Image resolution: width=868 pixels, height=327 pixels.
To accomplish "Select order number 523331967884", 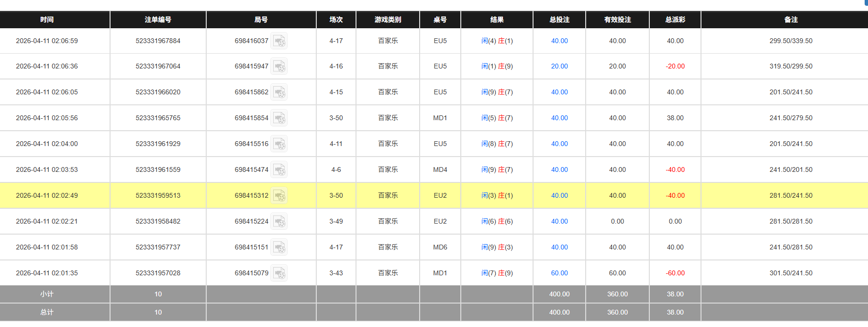I will [158, 41].
